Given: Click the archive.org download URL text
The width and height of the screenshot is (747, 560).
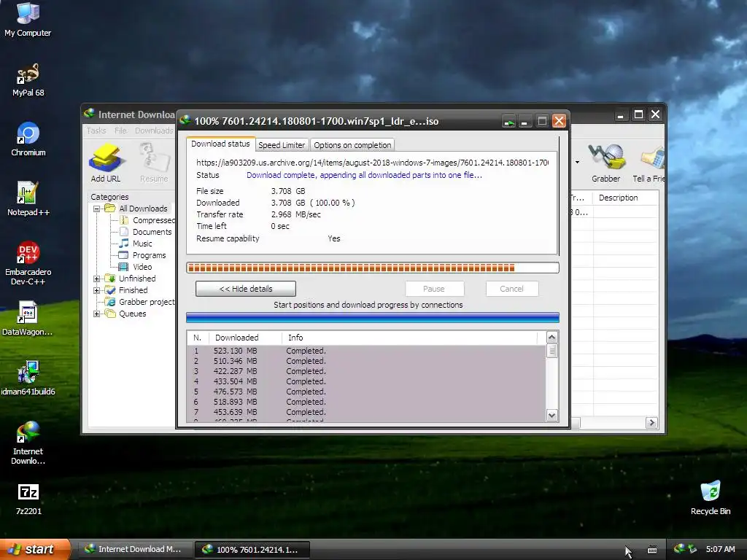Looking at the screenshot, I should pyautogui.click(x=372, y=163).
